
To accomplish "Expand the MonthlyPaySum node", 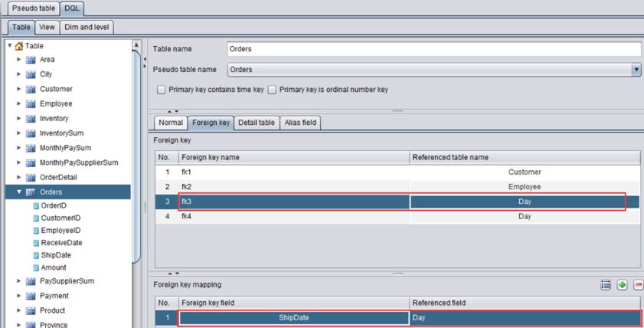I will pos(18,148).
